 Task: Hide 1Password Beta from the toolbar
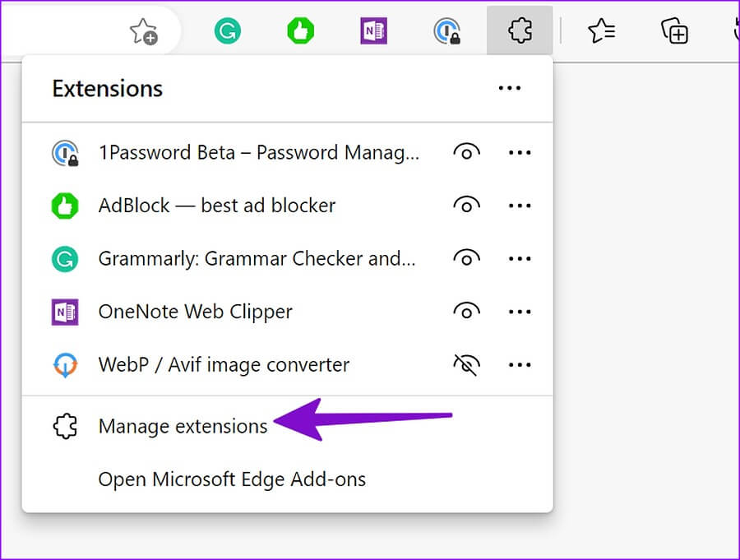click(x=467, y=152)
